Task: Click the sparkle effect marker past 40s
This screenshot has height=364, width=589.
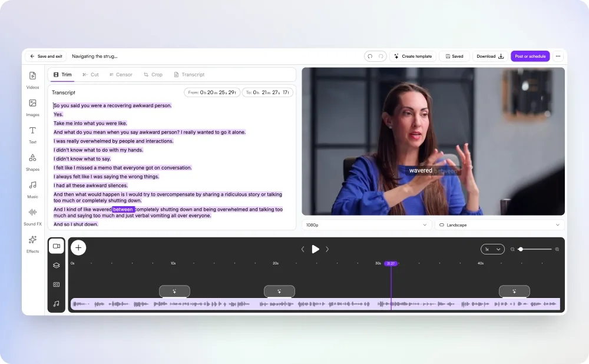Action: 514,291
